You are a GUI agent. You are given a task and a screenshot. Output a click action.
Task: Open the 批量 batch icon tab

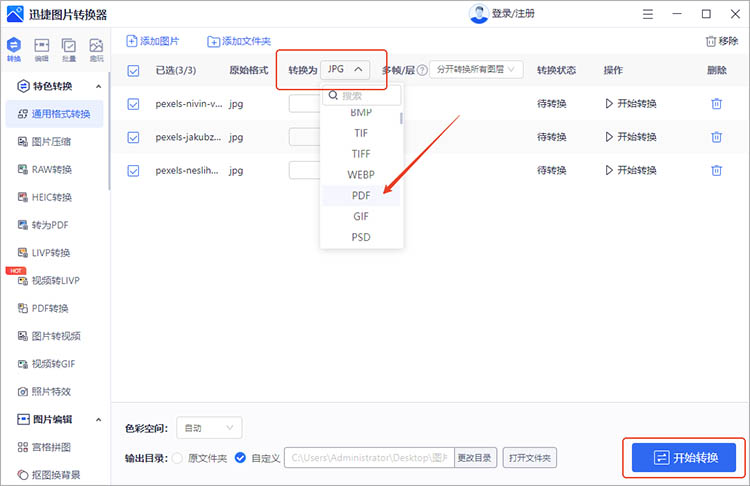tap(69, 49)
